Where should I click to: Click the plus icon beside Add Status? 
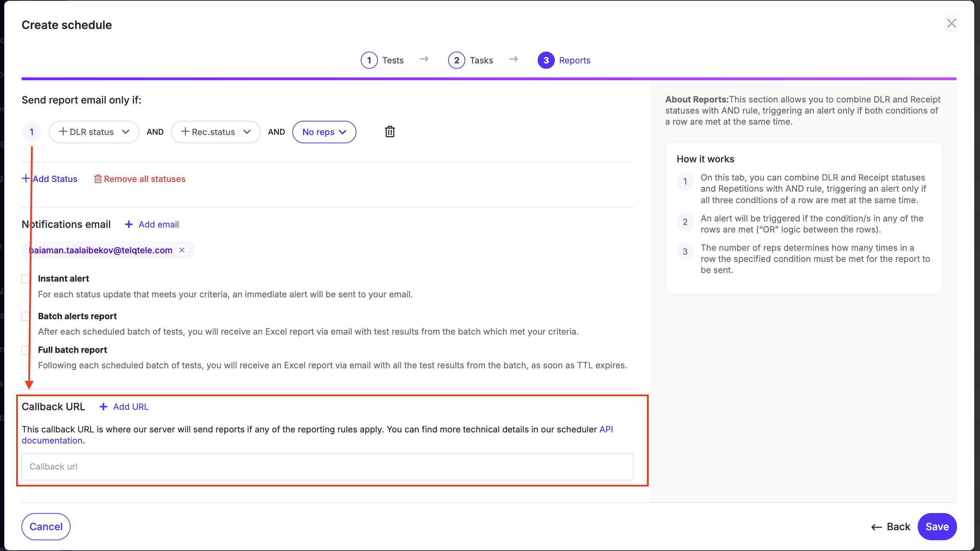[x=25, y=178]
